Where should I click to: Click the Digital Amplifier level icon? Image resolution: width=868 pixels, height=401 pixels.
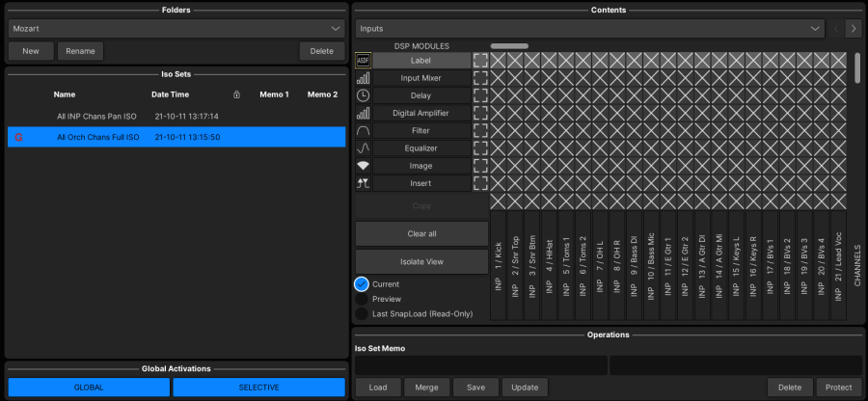click(x=364, y=113)
